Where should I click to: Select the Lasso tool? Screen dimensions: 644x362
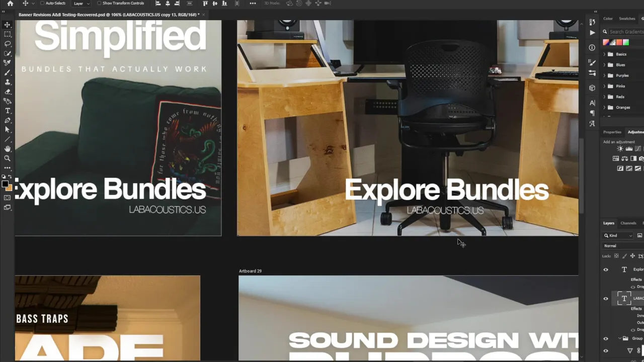[x=8, y=44]
